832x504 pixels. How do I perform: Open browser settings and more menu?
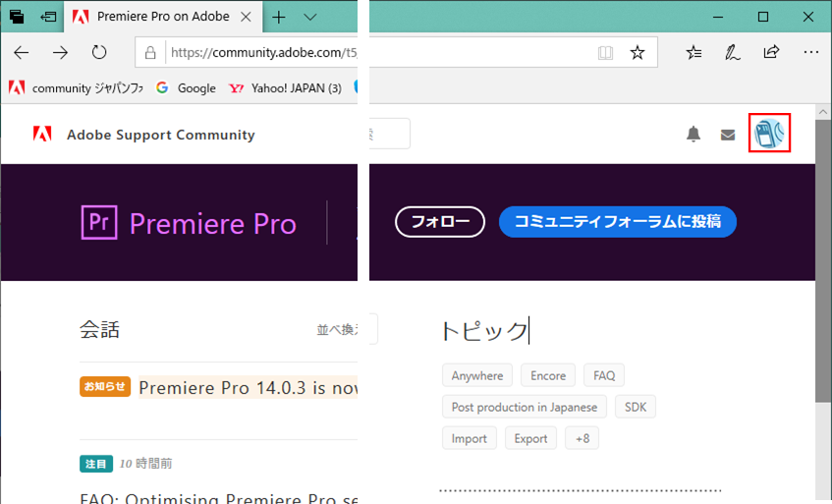810,52
